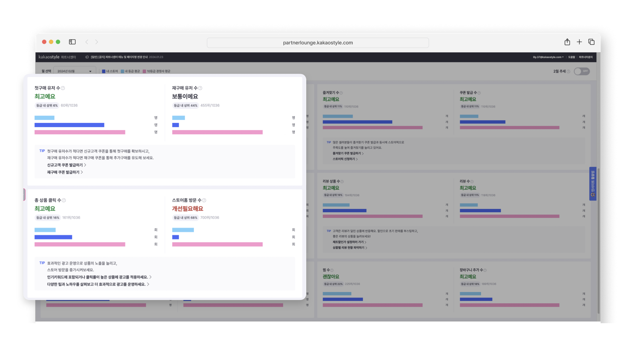Open 스토어픽 신청하기 link
This screenshot has width=644, height=362.
point(345,159)
